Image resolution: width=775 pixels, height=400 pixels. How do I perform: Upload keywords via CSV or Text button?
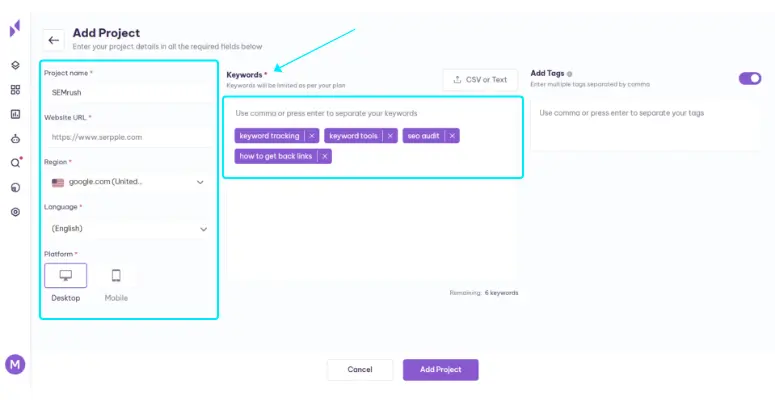(480, 80)
